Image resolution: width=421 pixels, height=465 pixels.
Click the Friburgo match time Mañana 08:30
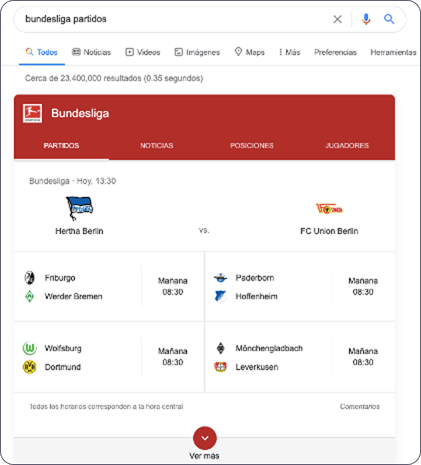[173, 286]
